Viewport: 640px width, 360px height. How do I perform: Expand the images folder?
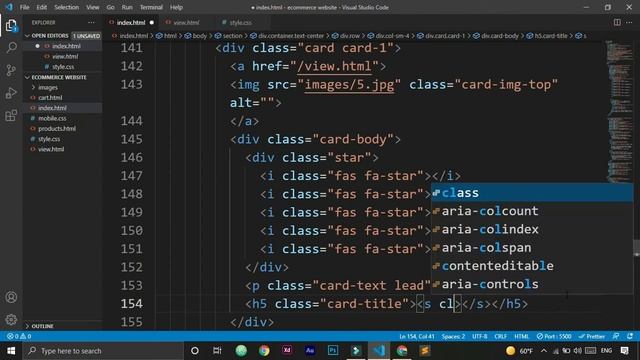coord(48,87)
